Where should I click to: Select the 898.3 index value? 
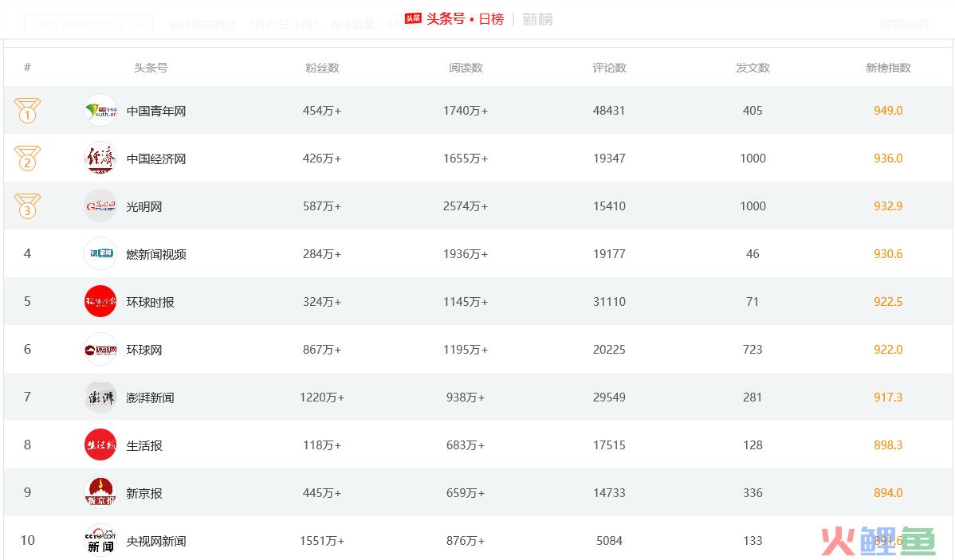tap(888, 445)
